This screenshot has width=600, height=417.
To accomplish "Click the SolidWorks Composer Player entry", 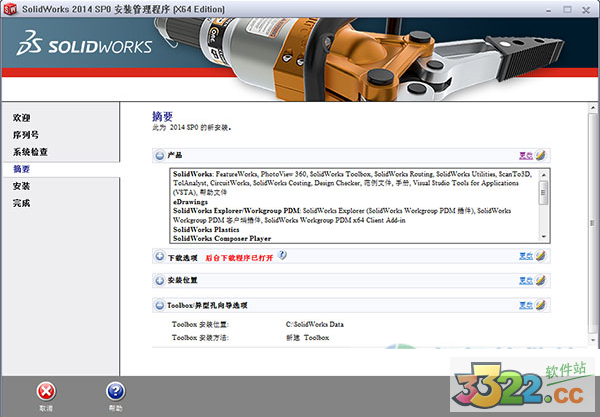I will click(222, 238).
